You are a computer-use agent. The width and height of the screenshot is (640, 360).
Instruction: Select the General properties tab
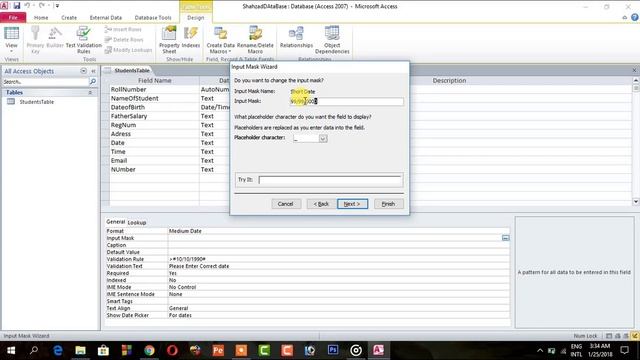point(116,222)
